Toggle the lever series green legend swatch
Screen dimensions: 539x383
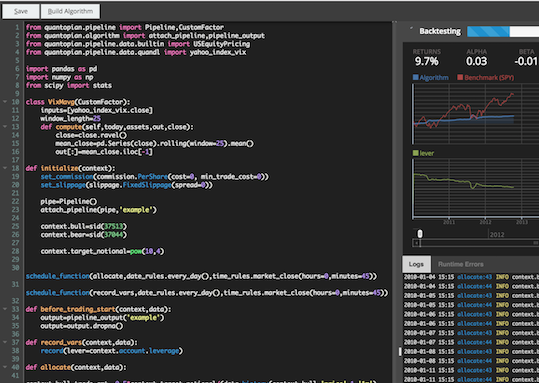(x=416, y=153)
